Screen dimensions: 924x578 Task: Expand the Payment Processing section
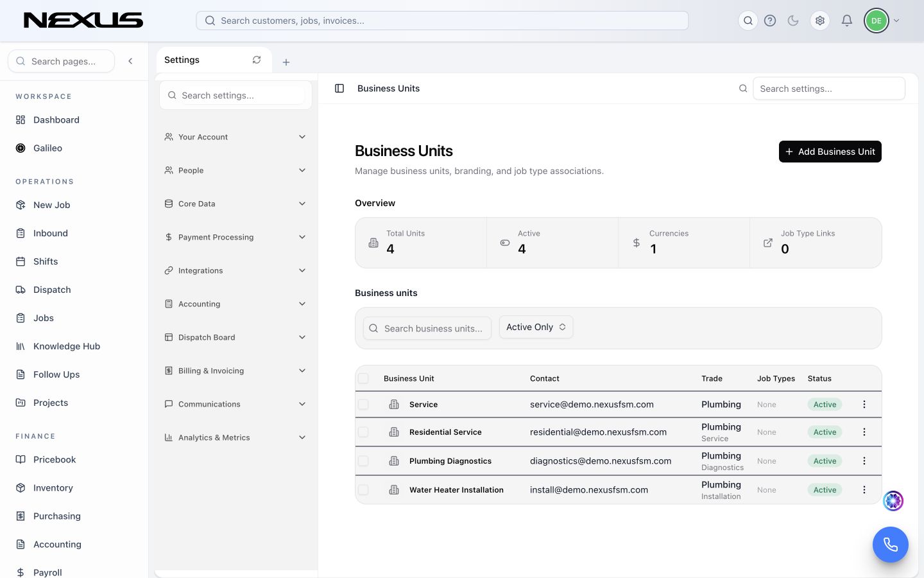click(x=235, y=237)
